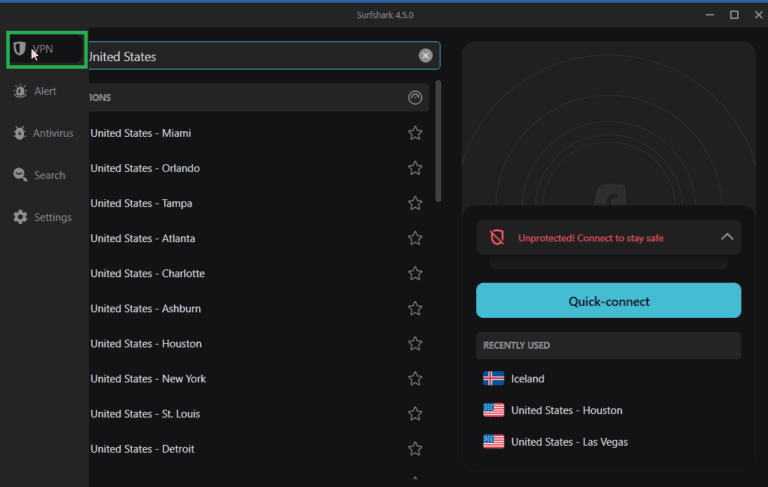768x487 pixels.
Task: Connect to recently used United States - Las Vegas
Action: point(555,442)
